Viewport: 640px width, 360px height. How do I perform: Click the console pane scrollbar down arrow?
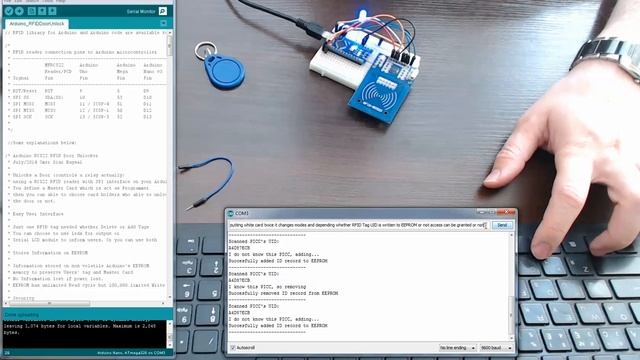tap(170, 345)
